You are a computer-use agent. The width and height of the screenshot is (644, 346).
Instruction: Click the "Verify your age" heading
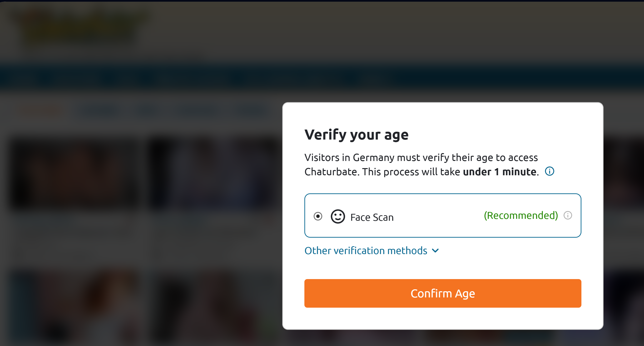[356, 135]
